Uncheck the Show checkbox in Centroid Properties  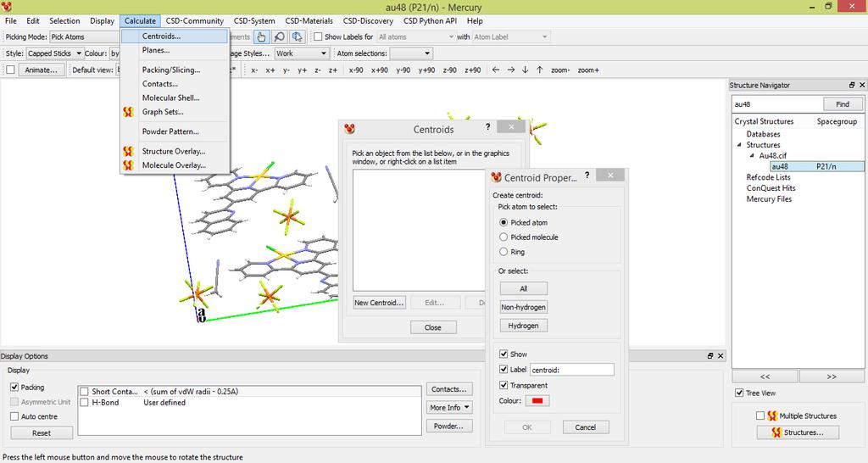[504, 354]
